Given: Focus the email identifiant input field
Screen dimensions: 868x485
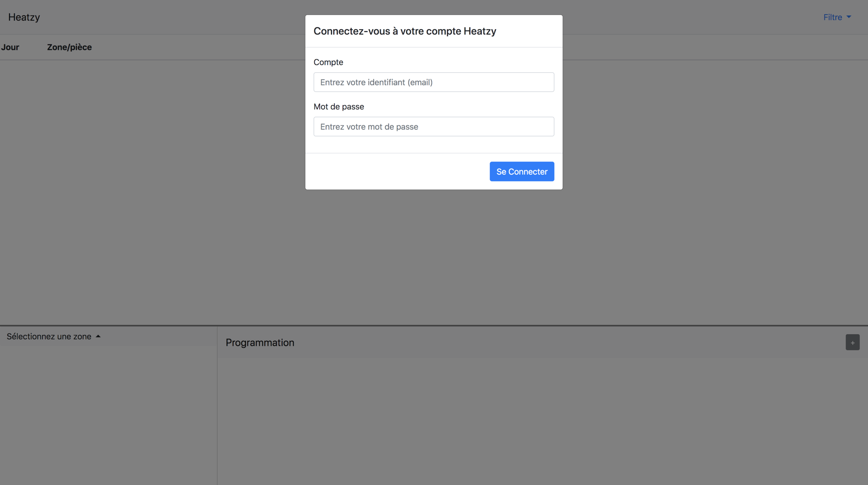Looking at the screenshot, I should [x=434, y=82].
